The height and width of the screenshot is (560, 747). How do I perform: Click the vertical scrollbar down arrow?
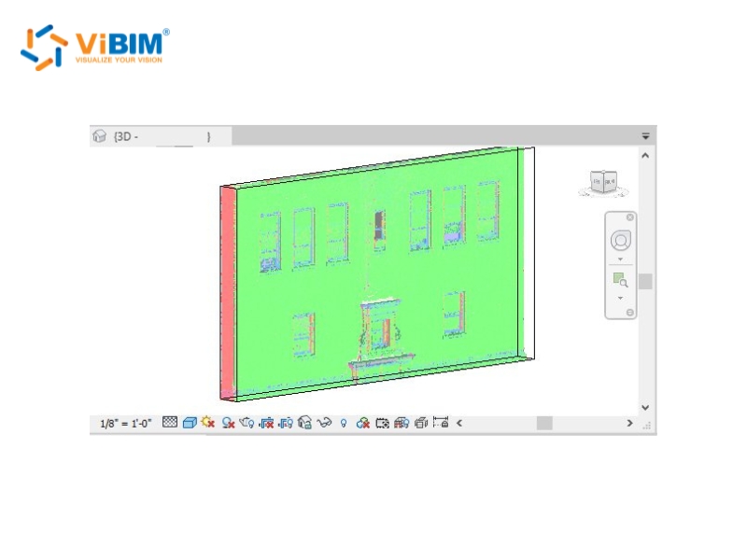645,408
